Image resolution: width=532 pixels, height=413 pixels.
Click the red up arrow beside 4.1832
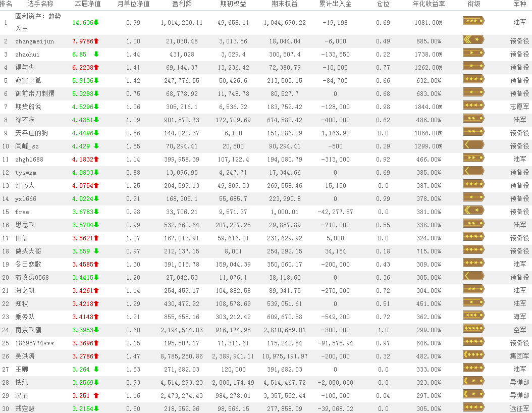[x=96, y=159]
